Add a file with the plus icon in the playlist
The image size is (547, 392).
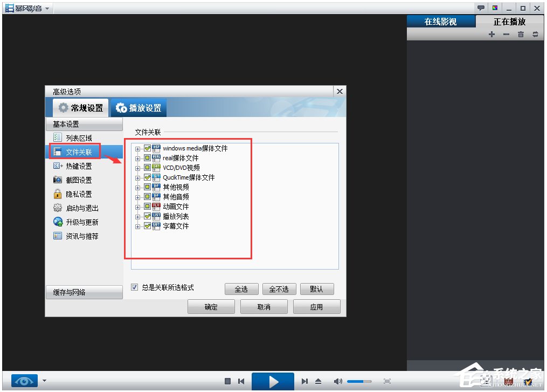pos(491,34)
